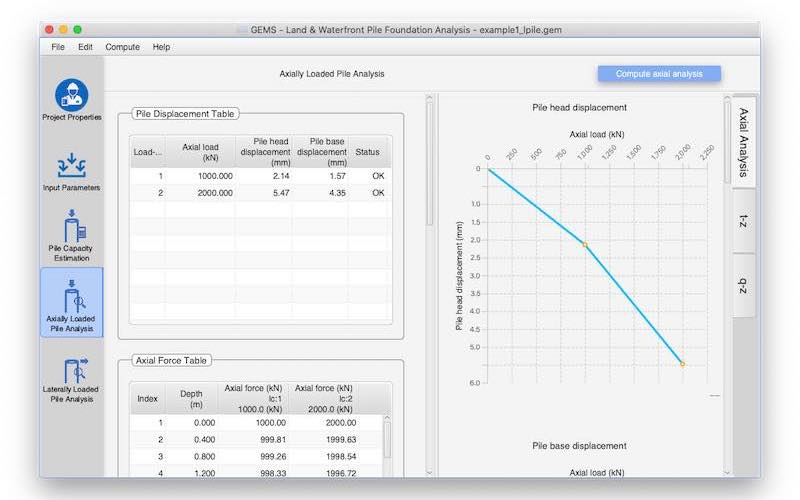This screenshot has width=800, height=500.
Task: Open the Input Parameters sidebar icon
Action: 71,165
